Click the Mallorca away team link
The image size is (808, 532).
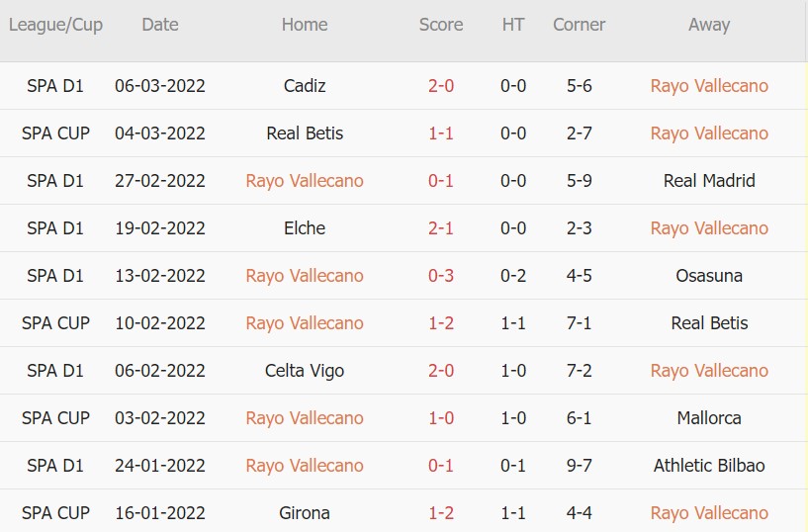coord(709,418)
